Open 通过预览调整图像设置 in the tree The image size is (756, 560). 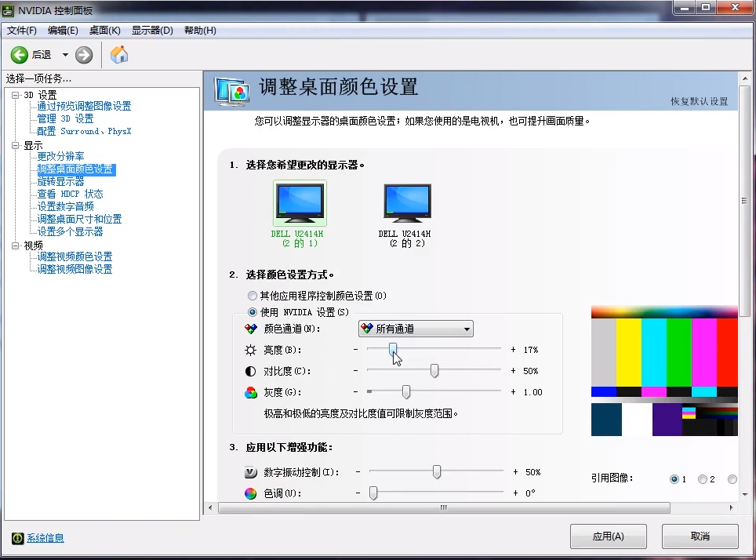[x=85, y=106]
